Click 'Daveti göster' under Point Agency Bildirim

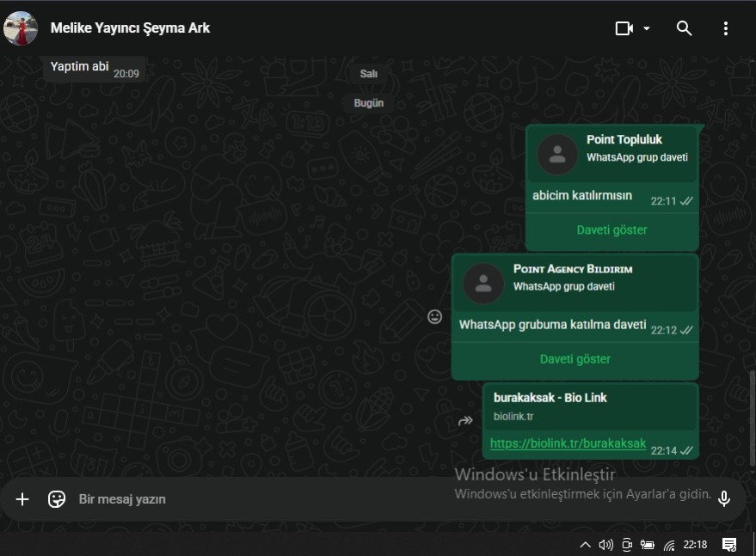coord(575,359)
